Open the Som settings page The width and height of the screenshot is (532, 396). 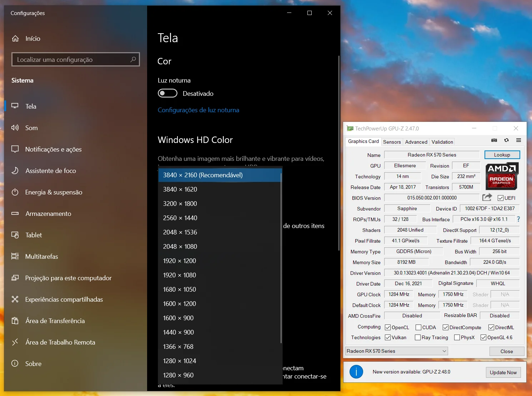click(75, 128)
